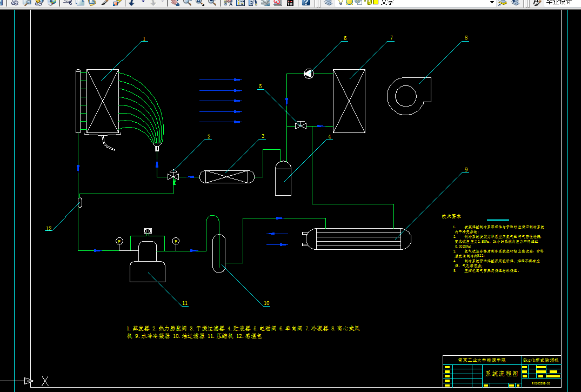Click the blue Undo arrow

[x=131, y=2]
